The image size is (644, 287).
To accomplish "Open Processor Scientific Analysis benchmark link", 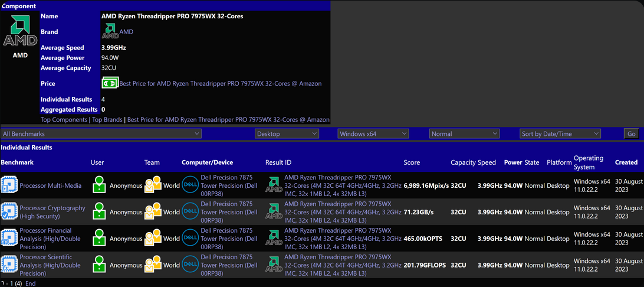I will (x=50, y=265).
